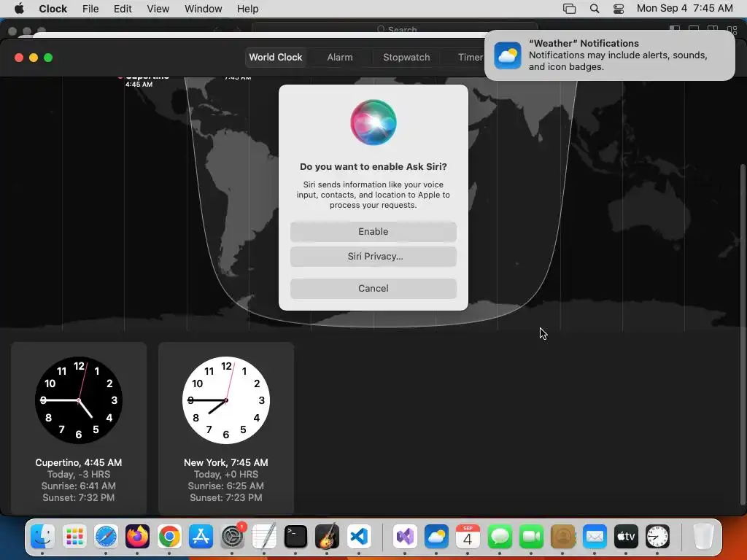Click the Stage Manager icon in menu bar
Viewport: 747px width, 560px height.
click(569, 9)
